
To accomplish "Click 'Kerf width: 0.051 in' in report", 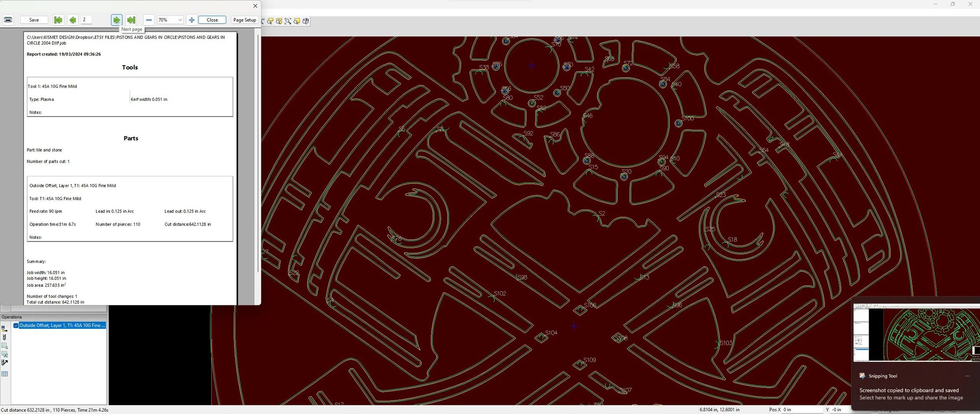I will coord(149,99).
